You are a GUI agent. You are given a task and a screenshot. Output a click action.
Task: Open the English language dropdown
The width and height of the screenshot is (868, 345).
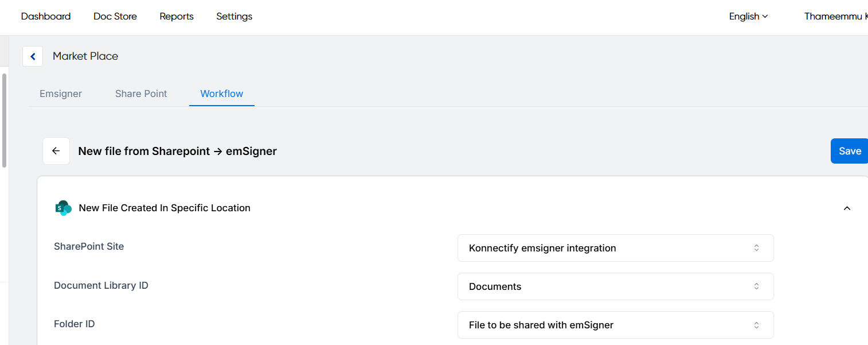[x=748, y=17]
